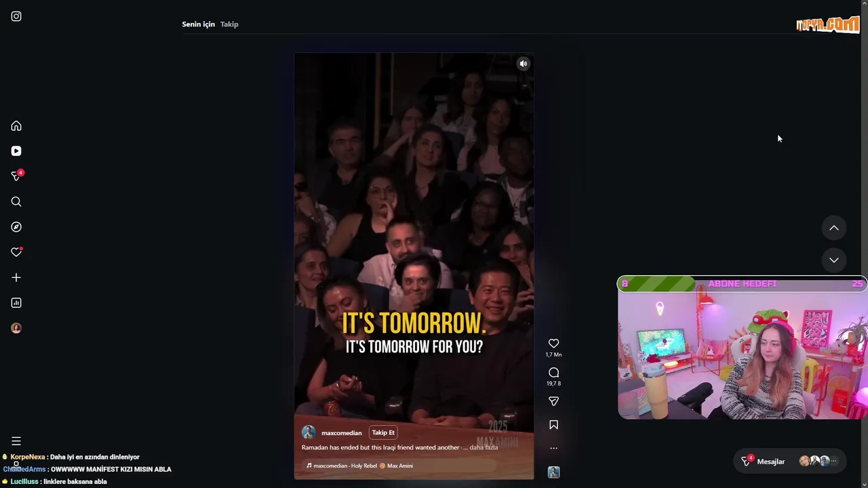Open comments on the reel

(x=553, y=372)
